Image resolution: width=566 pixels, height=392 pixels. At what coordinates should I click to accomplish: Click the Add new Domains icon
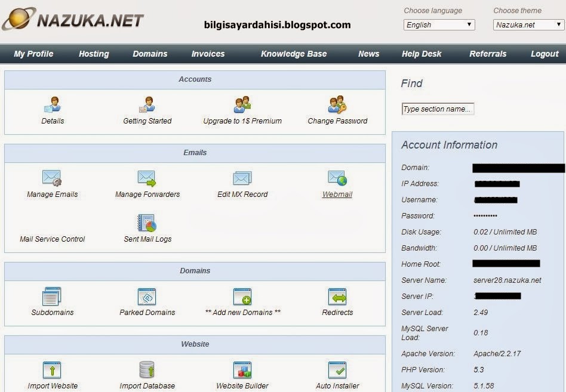point(242,297)
